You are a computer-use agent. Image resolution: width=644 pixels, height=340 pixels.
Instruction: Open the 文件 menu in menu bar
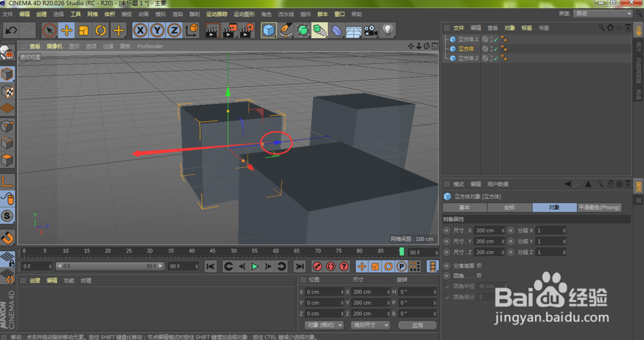tap(7, 14)
